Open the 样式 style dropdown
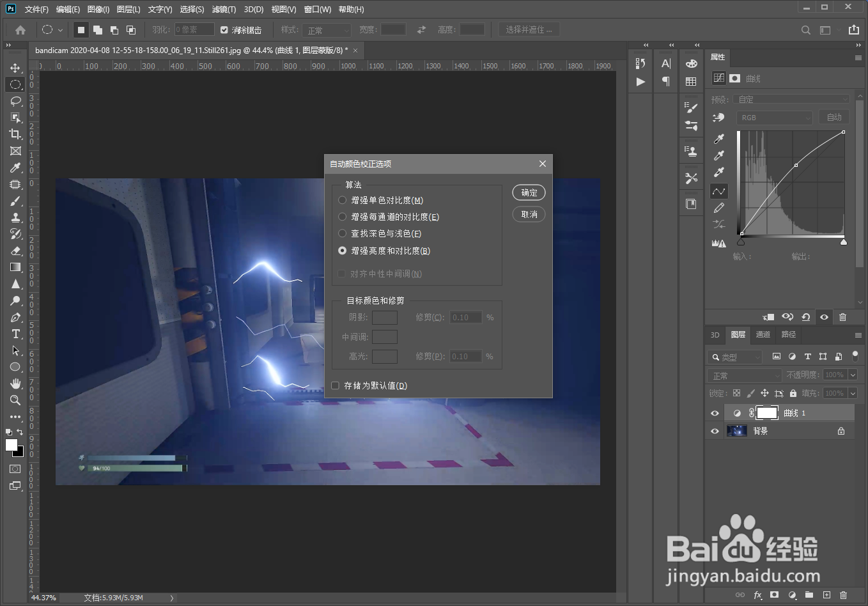Screen dimensions: 868x606 tap(327, 30)
